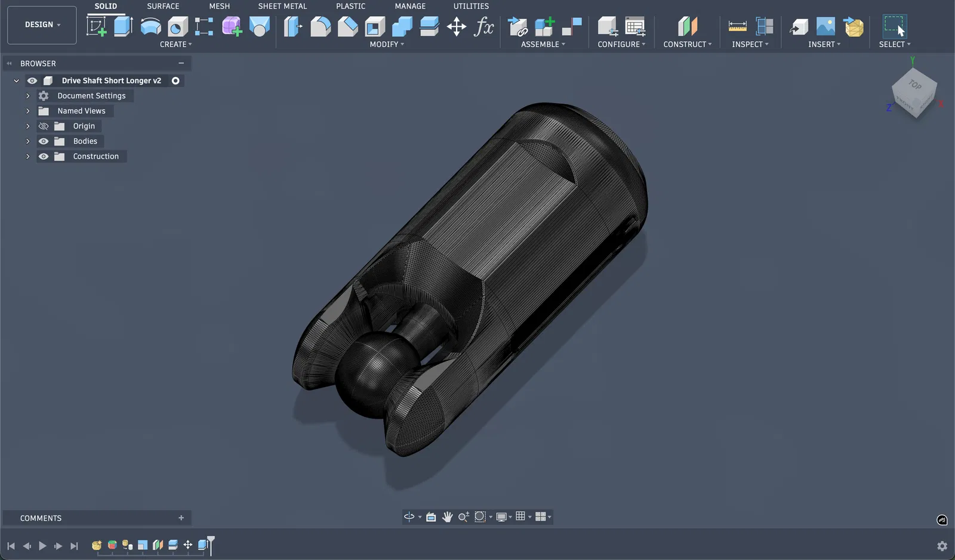Expand the Bodies folder

point(27,141)
